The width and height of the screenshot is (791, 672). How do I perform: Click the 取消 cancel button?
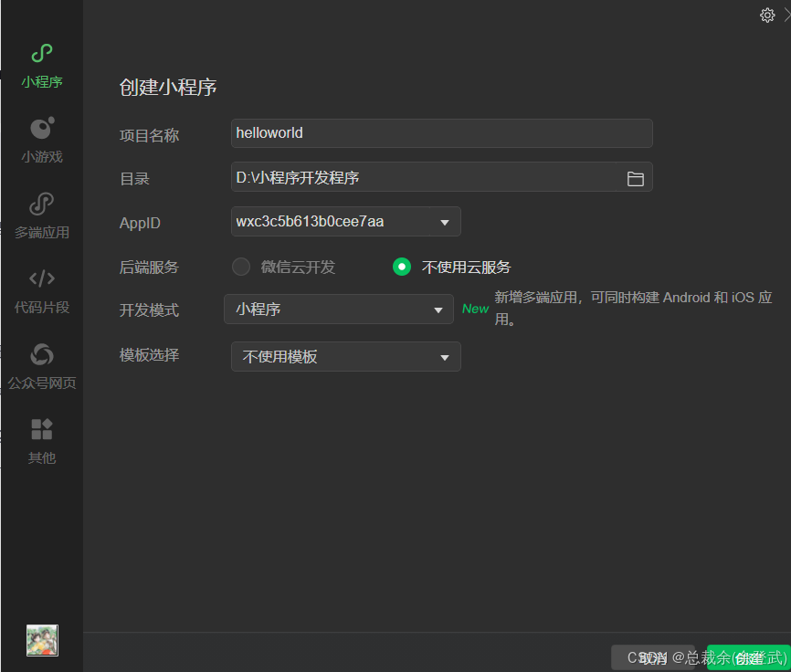[x=652, y=658]
